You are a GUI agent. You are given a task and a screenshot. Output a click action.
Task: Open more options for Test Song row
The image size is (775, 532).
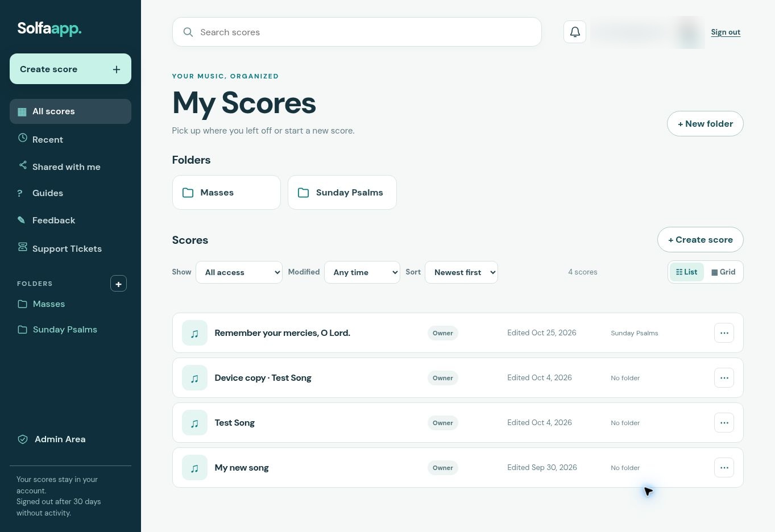[724, 423]
